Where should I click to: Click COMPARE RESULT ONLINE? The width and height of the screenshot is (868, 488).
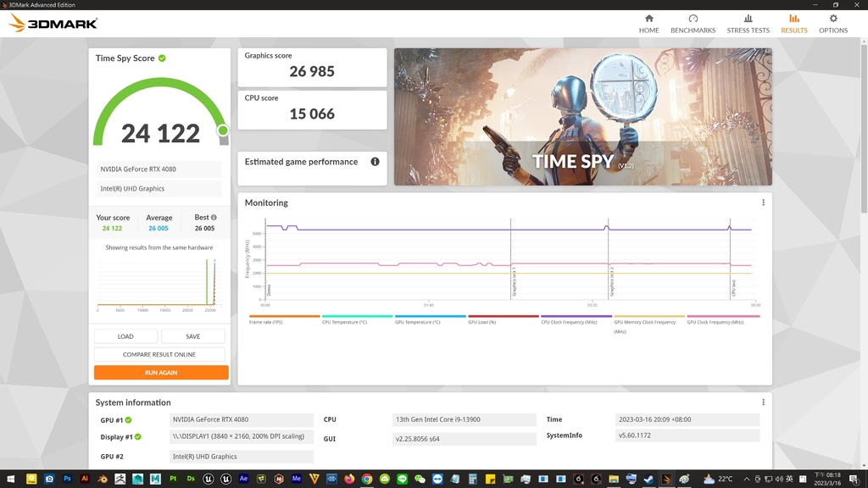[159, 354]
